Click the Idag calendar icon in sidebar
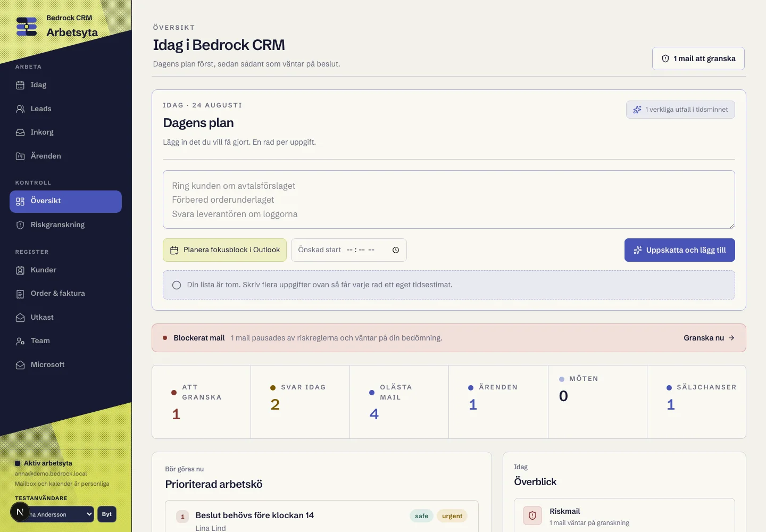The image size is (766, 532). [x=20, y=85]
